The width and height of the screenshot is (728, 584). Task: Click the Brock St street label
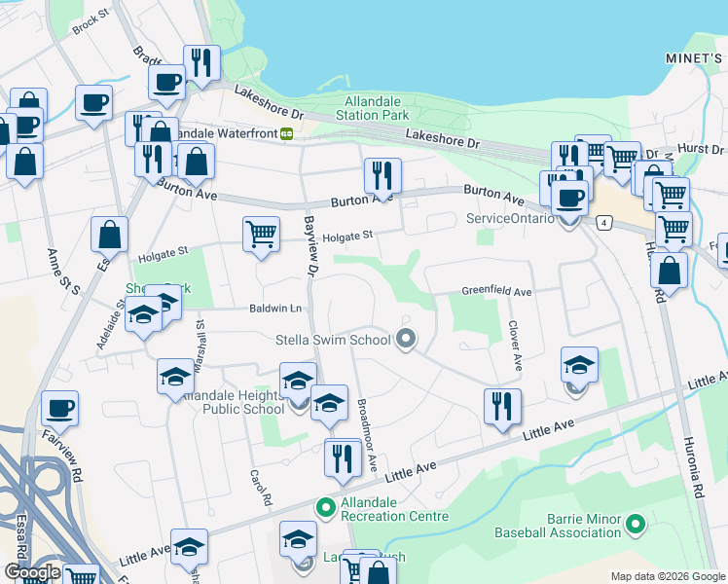91,21
